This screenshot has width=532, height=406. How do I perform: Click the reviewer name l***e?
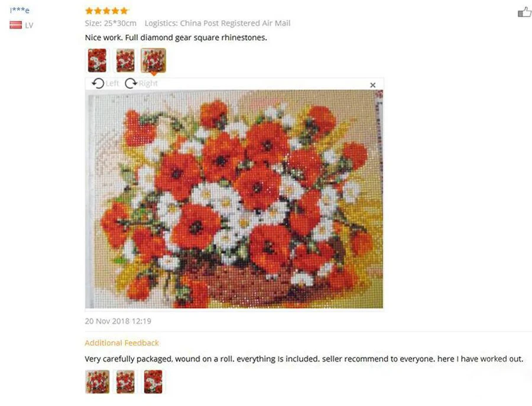(x=20, y=10)
